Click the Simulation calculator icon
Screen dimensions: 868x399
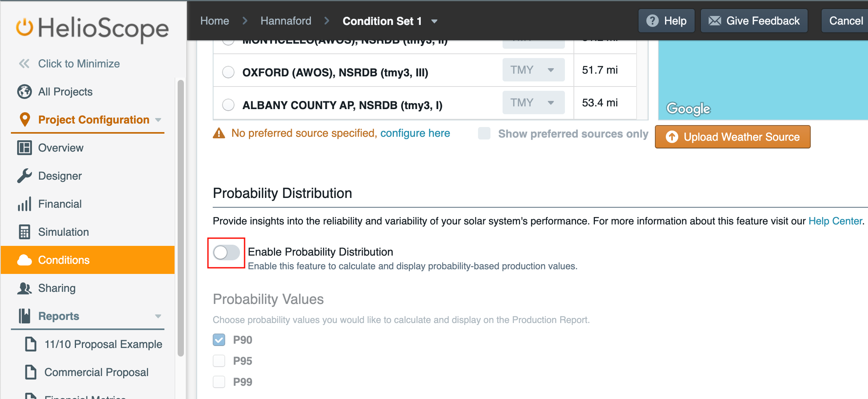[24, 232]
